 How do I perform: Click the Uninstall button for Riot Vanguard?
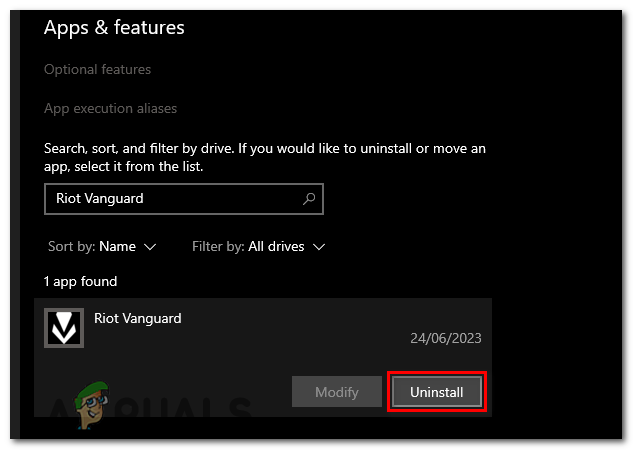(437, 392)
